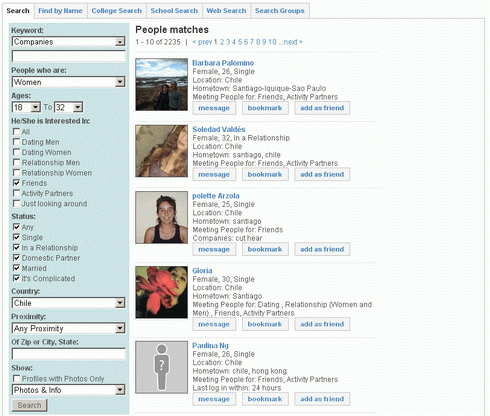Message Paulina Ng
This screenshot has height=416, width=490.
coord(214,399)
